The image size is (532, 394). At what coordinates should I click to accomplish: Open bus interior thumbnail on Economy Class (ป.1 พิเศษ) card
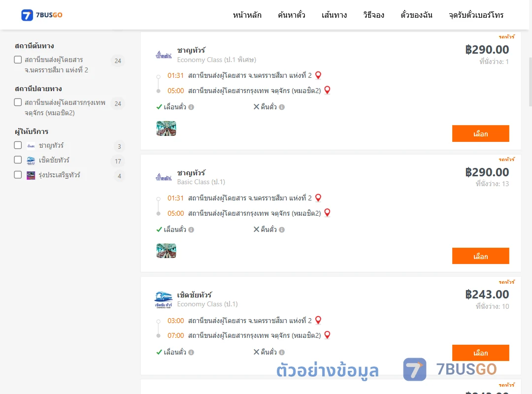(166, 129)
